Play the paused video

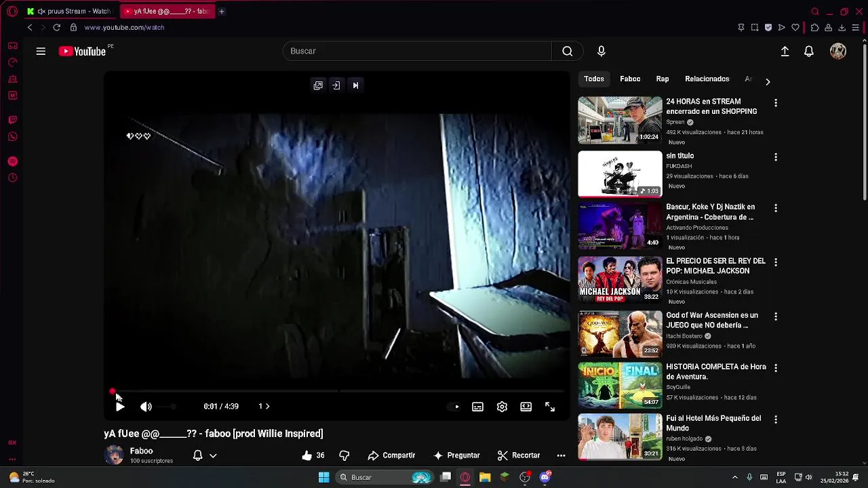pyautogui.click(x=120, y=407)
